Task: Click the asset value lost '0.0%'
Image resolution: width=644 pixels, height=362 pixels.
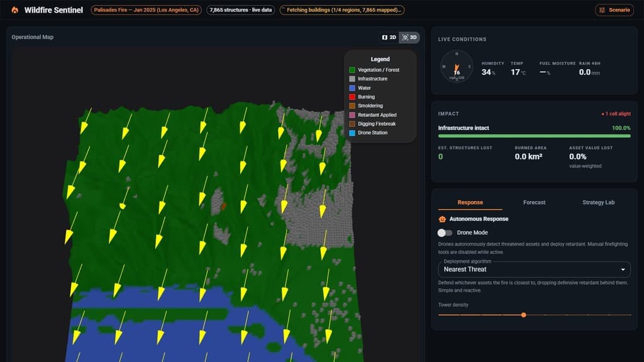Action: (x=577, y=156)
